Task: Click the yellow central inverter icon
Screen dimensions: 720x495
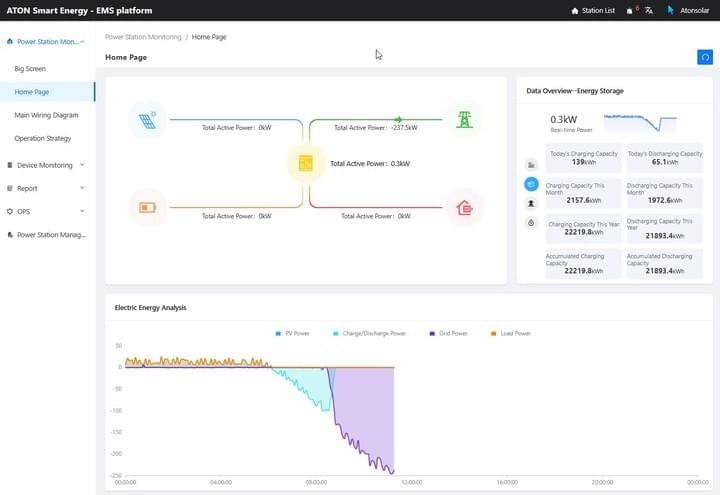Action: click(306, 163)
